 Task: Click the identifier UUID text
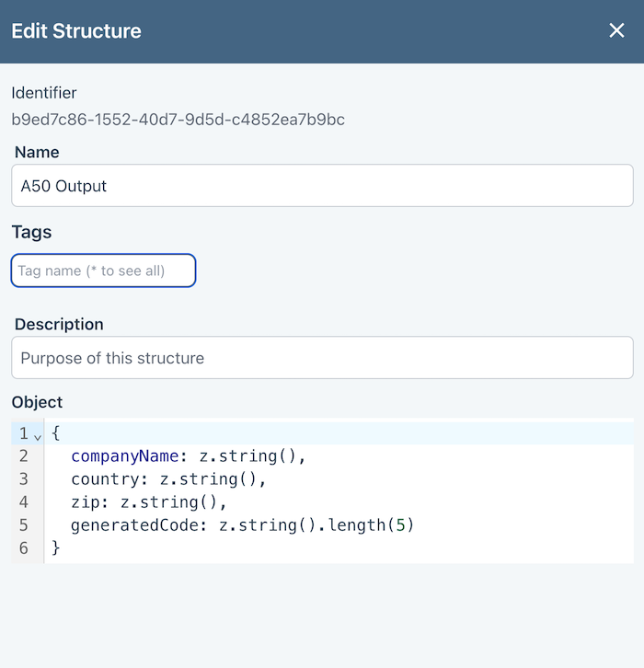click(178, 120)
